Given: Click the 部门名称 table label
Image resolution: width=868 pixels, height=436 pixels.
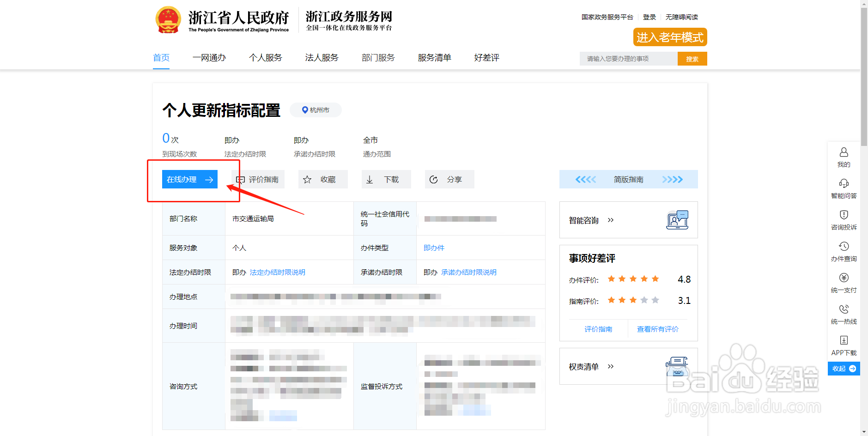Looking at the screenshot, I should [183, 219].
